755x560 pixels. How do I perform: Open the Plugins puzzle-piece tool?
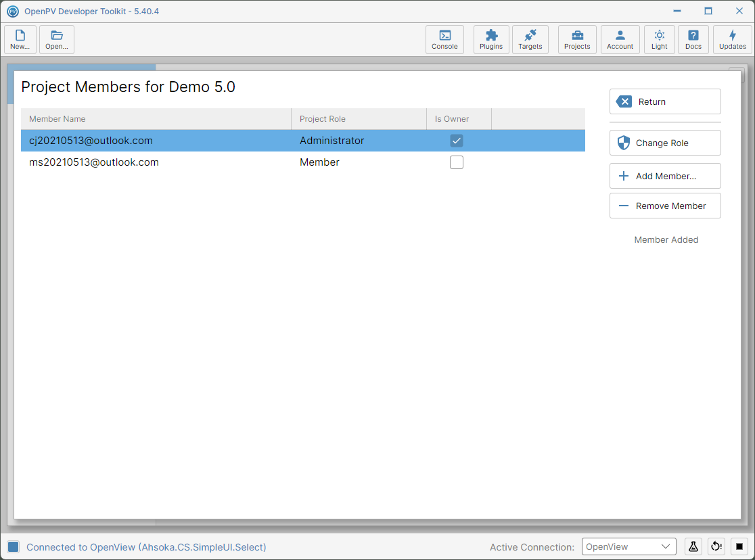491,39
